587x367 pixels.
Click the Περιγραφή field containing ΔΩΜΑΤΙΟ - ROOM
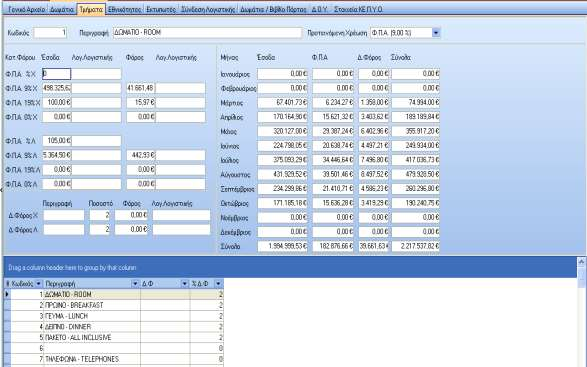pyautogui.click(x=207, y=33)
